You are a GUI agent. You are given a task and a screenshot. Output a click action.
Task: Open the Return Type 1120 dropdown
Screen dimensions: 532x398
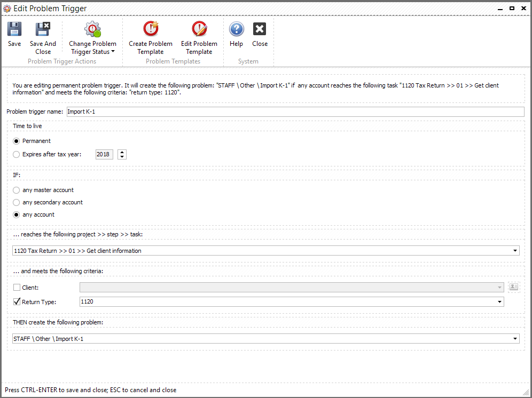click(x=499, y=302)
